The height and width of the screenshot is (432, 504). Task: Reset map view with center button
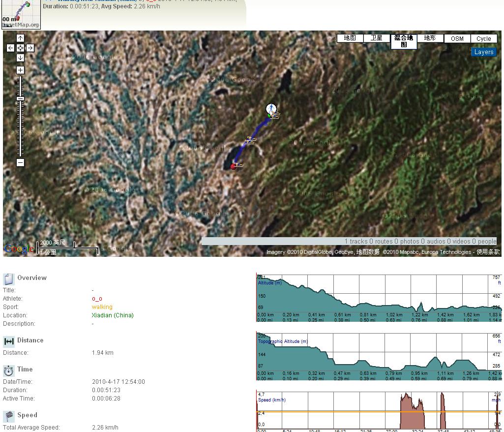[x=20, y=48]
